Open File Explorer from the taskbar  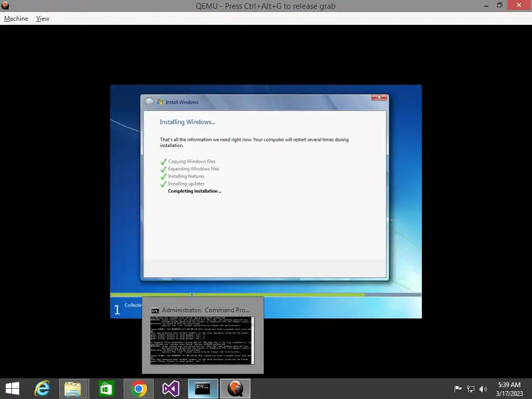[73, 389]
